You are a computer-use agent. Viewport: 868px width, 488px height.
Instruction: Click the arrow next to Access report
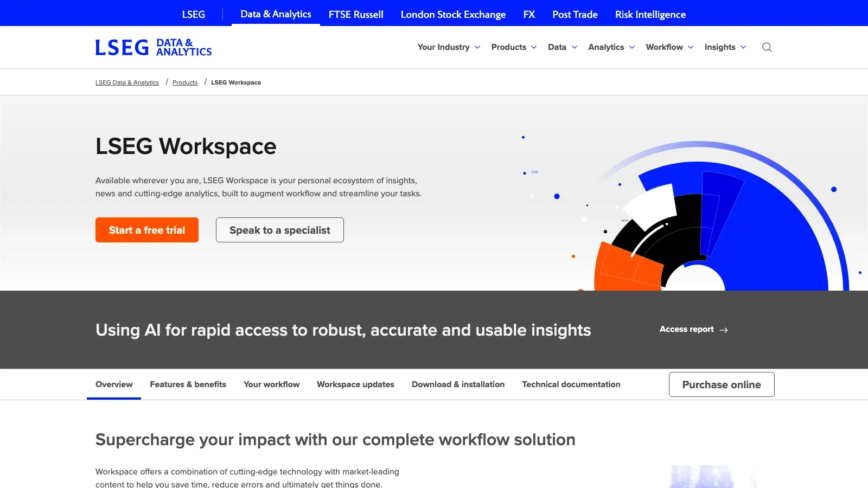coord(724,330)
